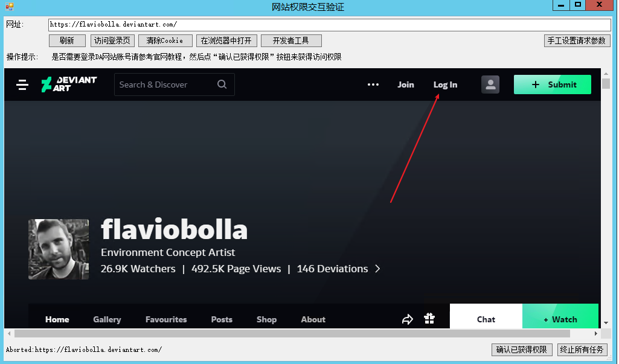
Task: Click the 访问登录页 button
Action: [x=112, y=40]
